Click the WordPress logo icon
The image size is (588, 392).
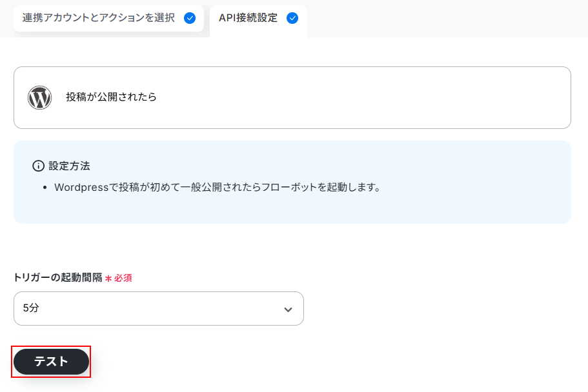click(39, 97)
